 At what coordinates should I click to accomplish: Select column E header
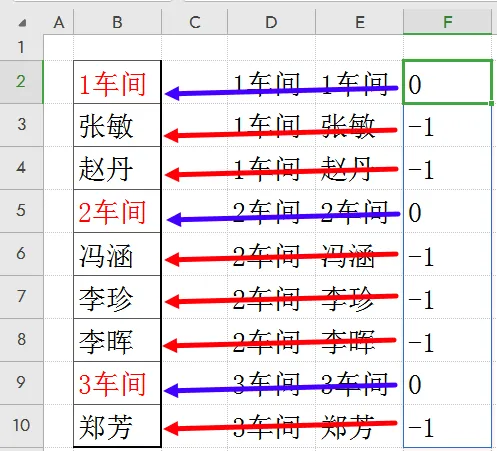click(x=359, y=22)
